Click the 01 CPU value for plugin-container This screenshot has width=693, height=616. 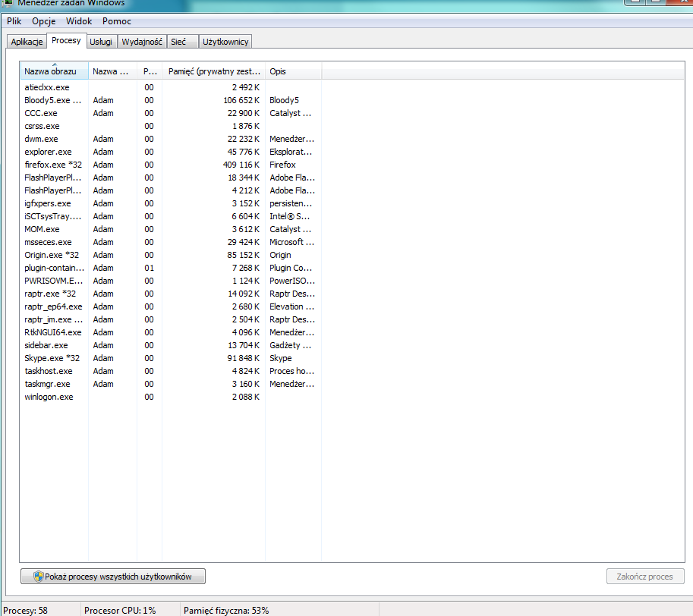(149, 268)
